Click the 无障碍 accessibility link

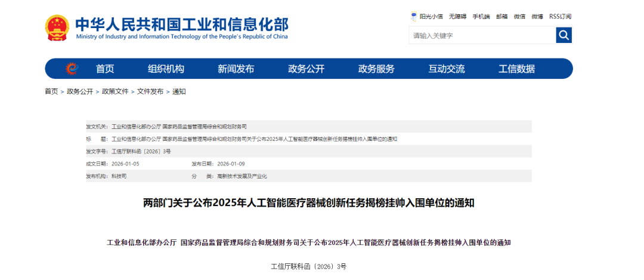457,17
